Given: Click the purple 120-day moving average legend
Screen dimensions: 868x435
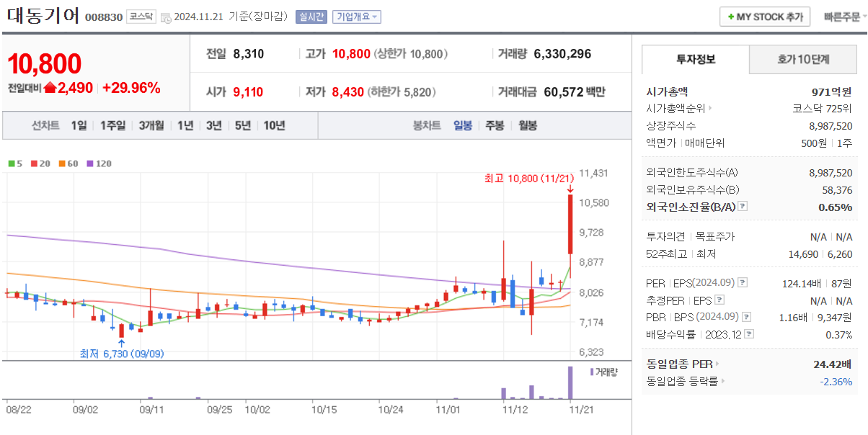Looking at the screenshot, I should pyautogui.click(x=99, y=163).
